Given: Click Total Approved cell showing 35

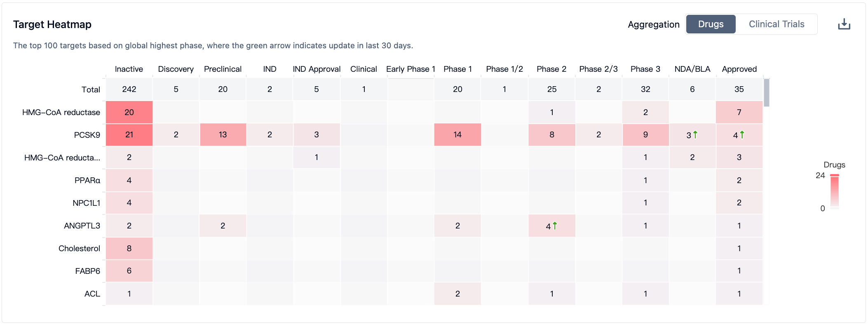Looking at the screenshot, I should [x=739, y=89].
